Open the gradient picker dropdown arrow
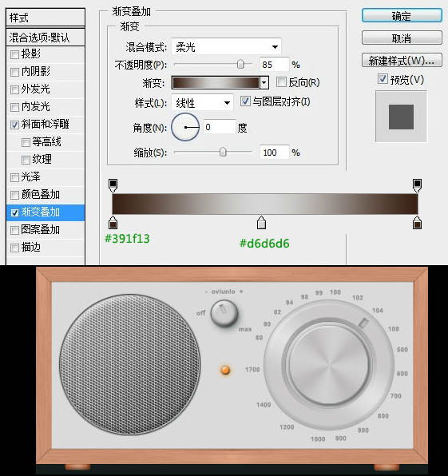Screen dimensions: 448x476 click(x=264, y=82)
